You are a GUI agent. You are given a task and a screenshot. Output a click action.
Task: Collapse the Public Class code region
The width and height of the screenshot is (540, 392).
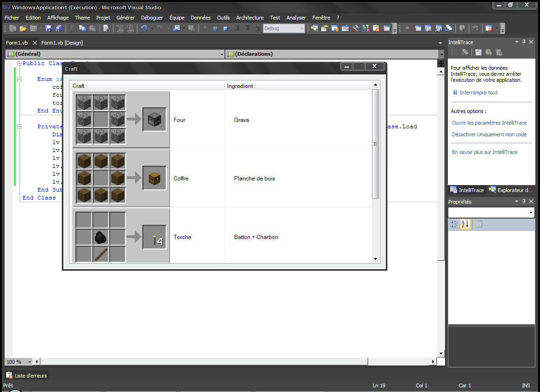pos(19,63)
